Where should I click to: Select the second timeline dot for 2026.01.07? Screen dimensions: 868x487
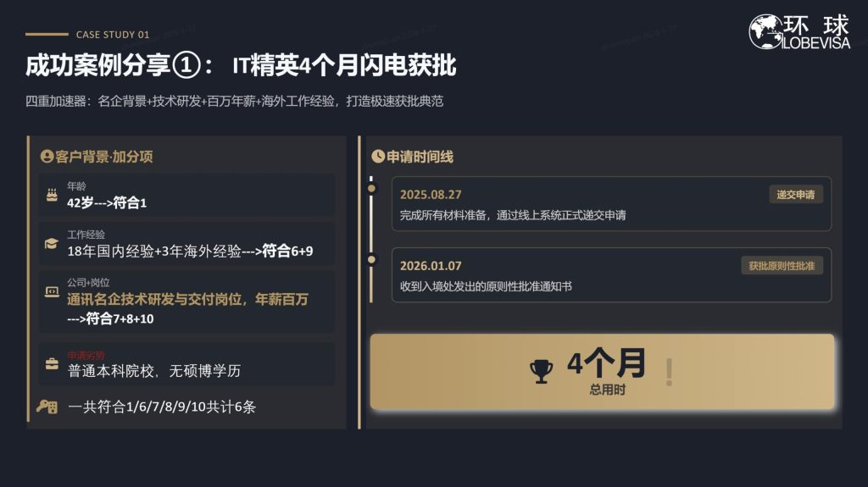click(x=371, y=259)
